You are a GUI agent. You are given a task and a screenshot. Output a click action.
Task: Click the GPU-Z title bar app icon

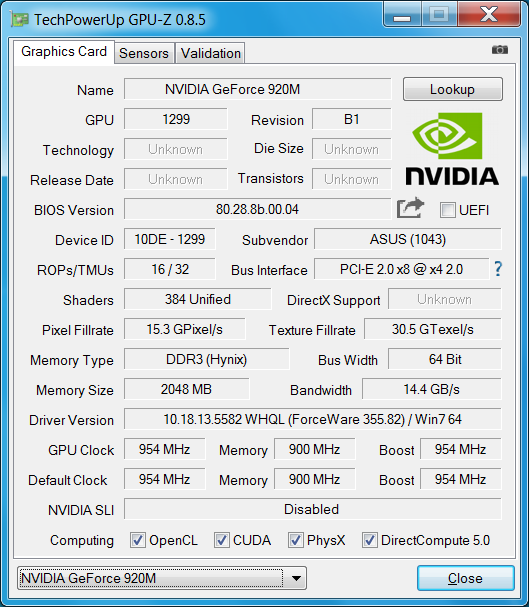click(x=19, y=19)
